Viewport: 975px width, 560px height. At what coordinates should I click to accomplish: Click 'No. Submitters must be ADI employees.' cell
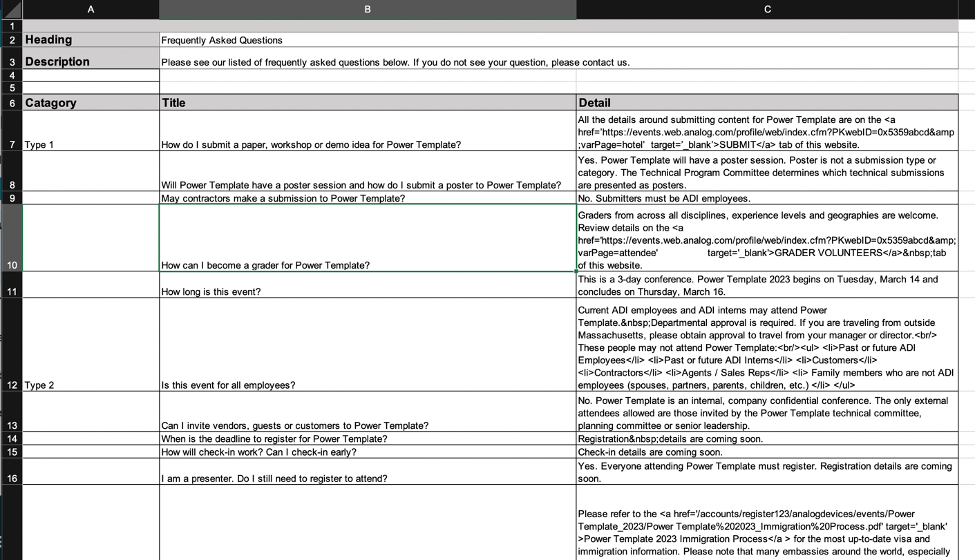tap(767, 198)
